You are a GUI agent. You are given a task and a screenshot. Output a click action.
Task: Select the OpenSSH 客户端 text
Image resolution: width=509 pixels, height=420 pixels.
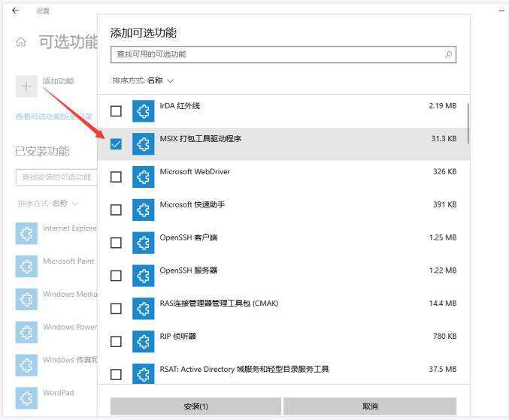[x=188, y=237]
